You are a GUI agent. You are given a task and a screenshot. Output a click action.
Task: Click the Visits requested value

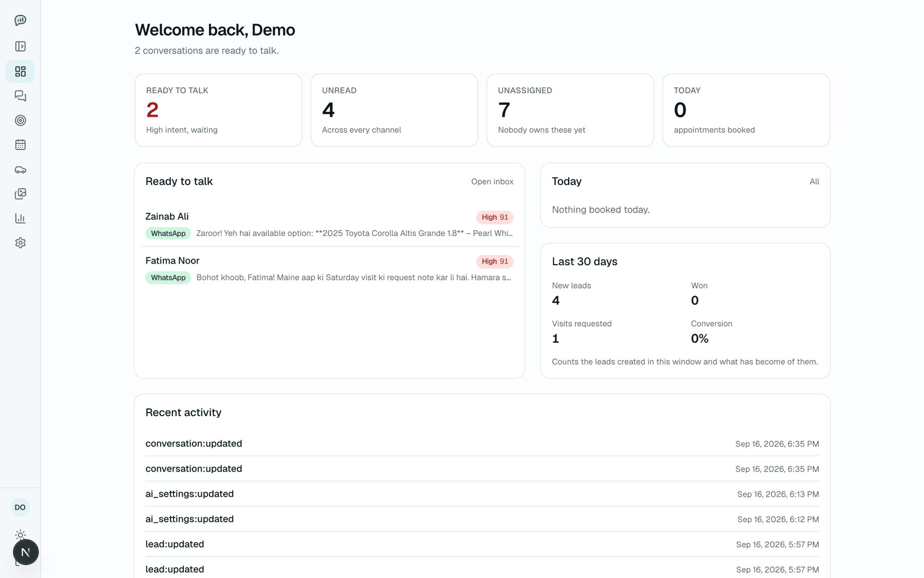point(555,339)
